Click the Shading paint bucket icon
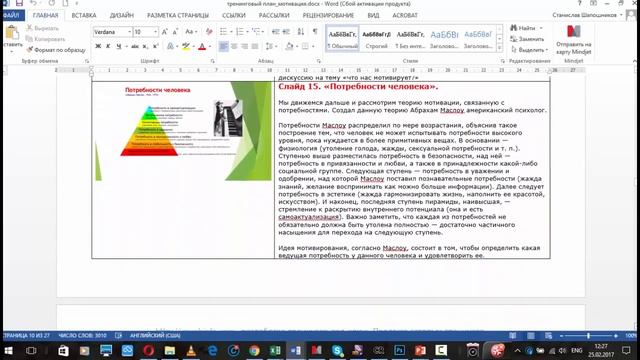640x360 pixels. click(x=289, y=47)
